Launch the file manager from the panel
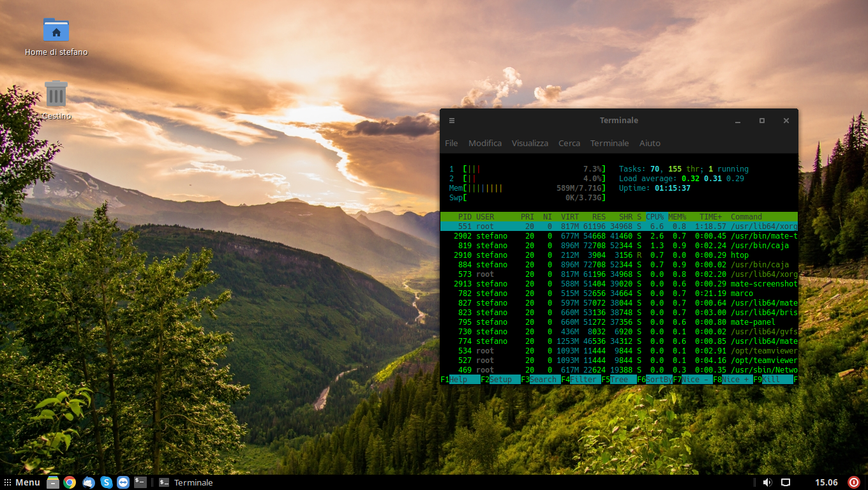The width and height of the screenshot is (868, 490). click(53, 482)
